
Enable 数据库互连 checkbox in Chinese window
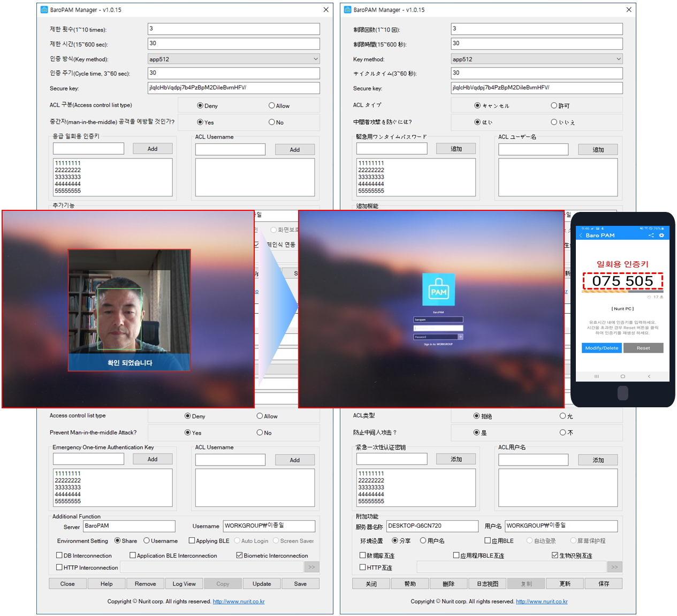point(363,556)
